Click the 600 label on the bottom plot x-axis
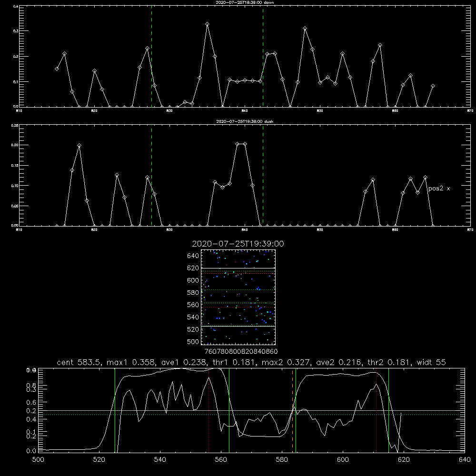This screenshot has height=476, width=476. [343, 460]
